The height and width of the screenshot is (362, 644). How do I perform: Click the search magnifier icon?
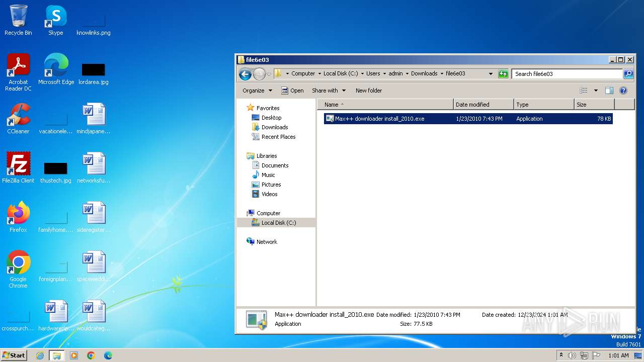628,74
